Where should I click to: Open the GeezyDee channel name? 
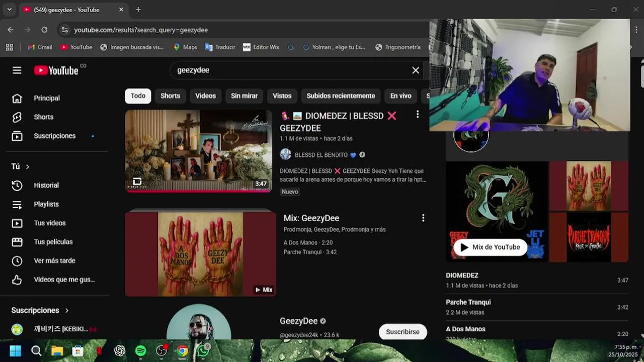pos(298,321)
